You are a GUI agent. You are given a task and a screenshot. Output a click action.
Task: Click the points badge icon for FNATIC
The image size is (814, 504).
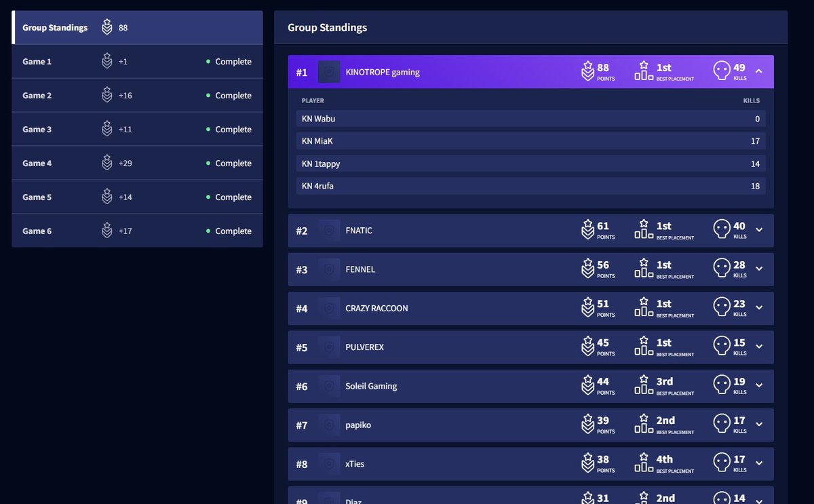tap(587, 230)
